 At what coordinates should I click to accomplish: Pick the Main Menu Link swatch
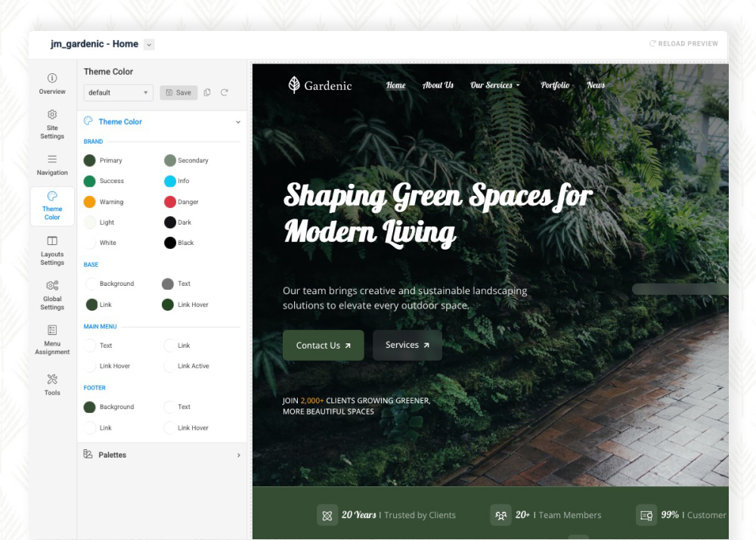point(169,346)
